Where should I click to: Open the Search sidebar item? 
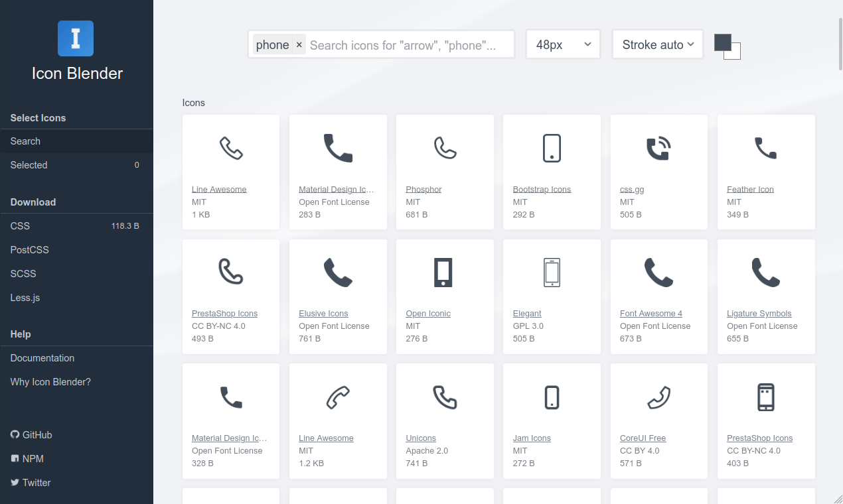76,141
